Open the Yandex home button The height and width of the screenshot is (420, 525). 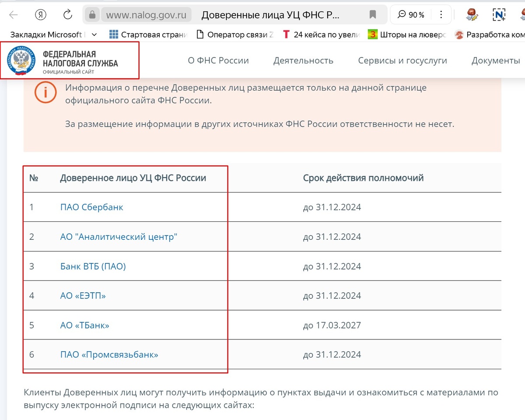click(41, 15)
